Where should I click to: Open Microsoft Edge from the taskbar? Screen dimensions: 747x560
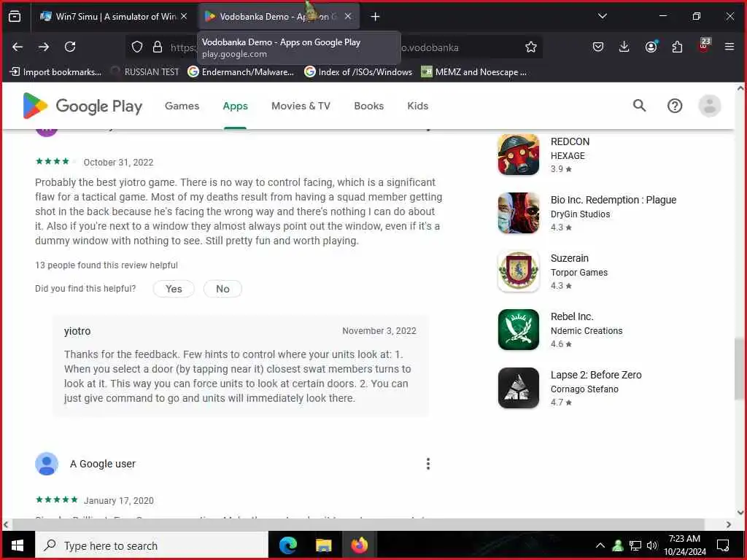click(x=288, y=545)
